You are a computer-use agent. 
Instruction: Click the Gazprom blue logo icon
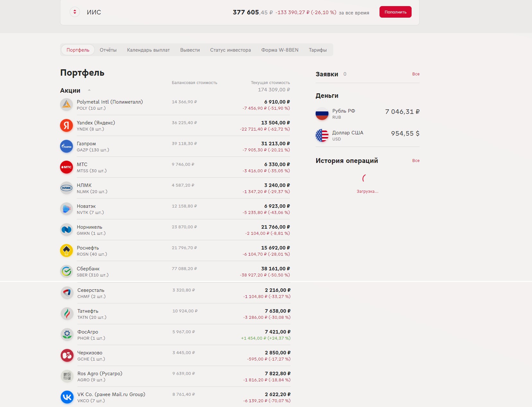tap(66, 146)
